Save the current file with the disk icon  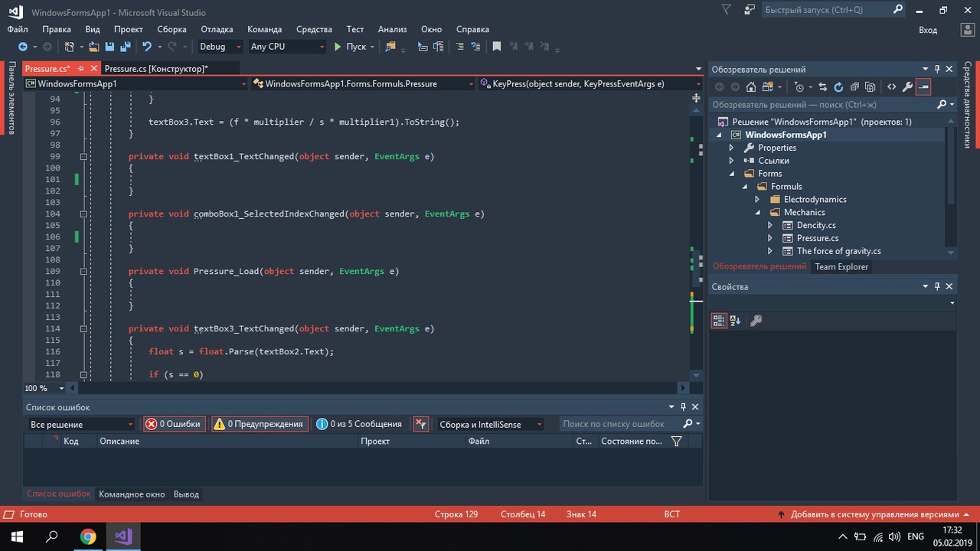pyautogui.click(x=109, y=47)
